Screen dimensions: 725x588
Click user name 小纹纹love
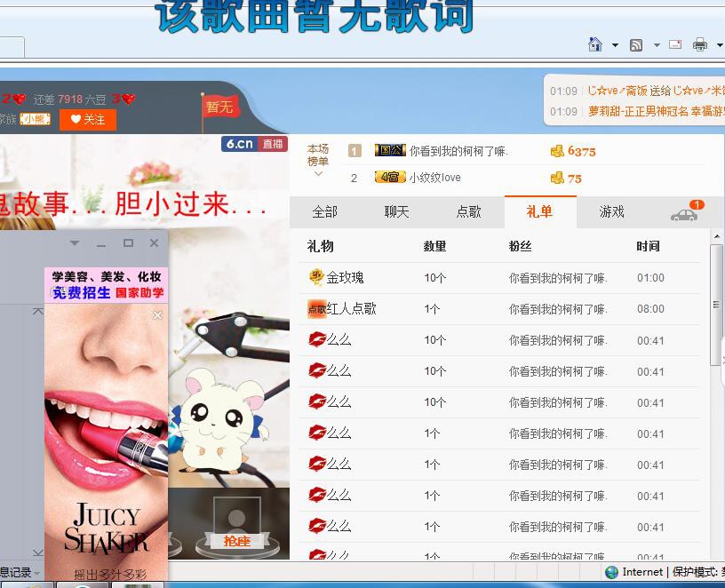[434, 178]
